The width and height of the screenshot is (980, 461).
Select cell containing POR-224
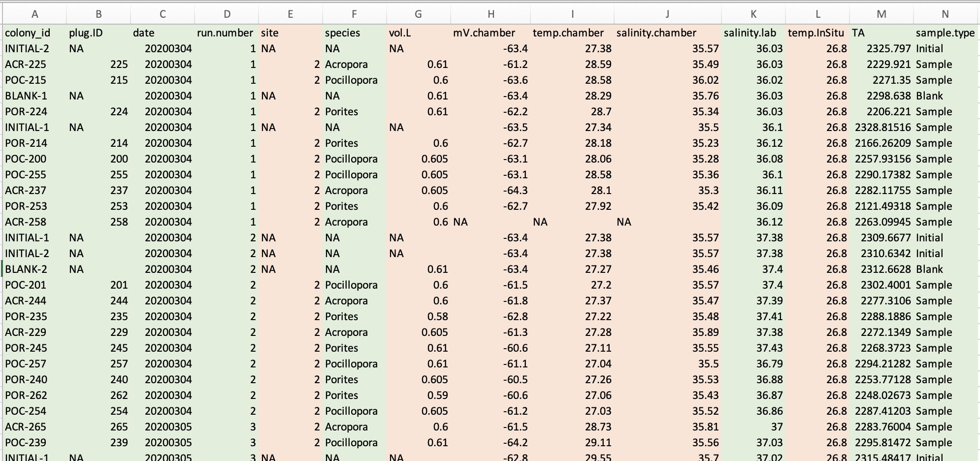point(34,112)
